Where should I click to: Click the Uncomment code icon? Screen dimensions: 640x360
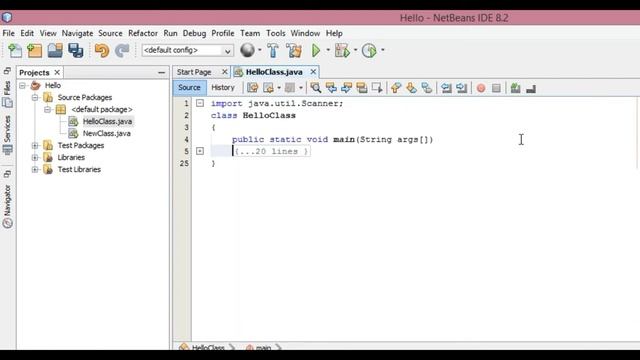coord(531,88)
